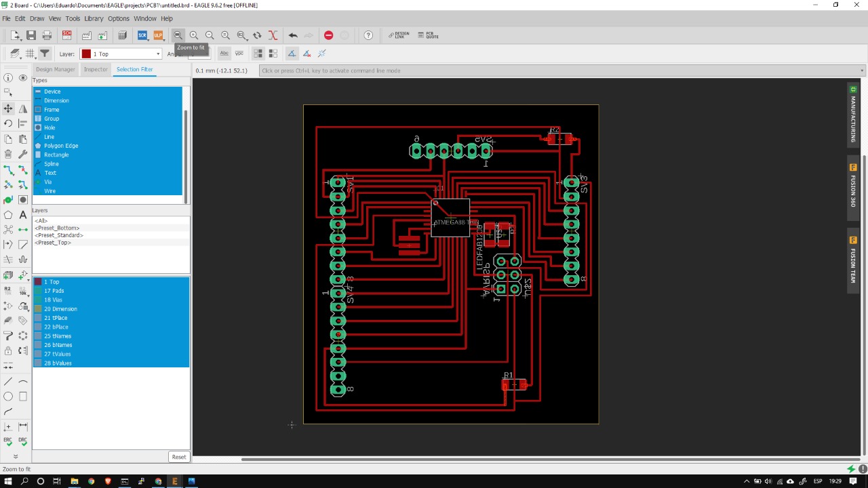This screenshot has height=488, width=868.
Task: Expand the MANUFACTURING side panel
Action: (x=853, y=114)
